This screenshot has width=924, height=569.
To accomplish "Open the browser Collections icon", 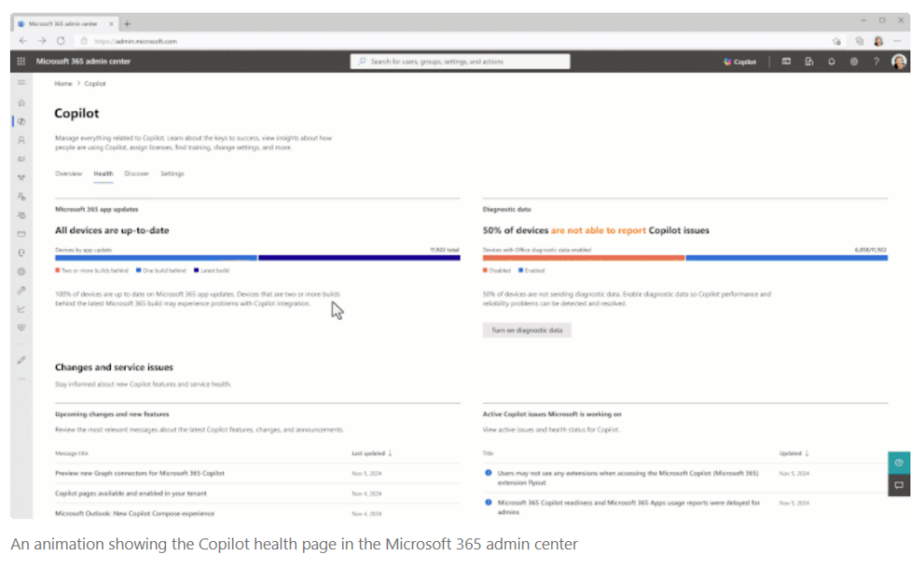I will [860, 41].
